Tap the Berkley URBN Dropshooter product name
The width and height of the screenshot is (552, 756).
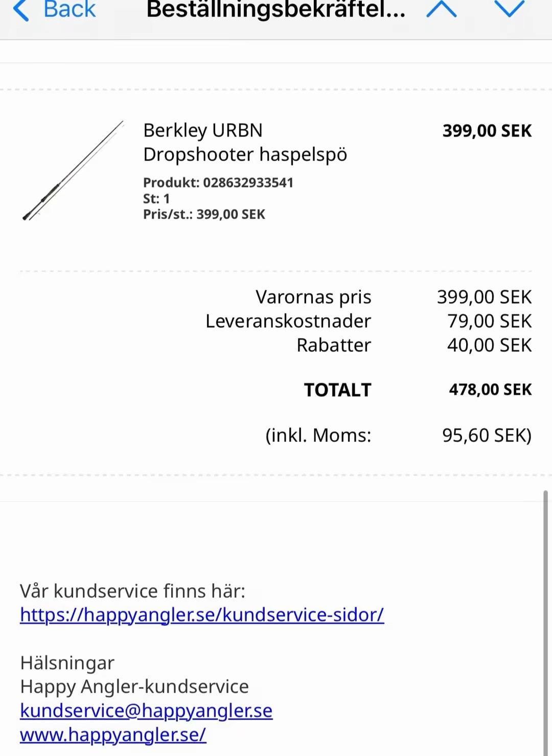(245, 142)
